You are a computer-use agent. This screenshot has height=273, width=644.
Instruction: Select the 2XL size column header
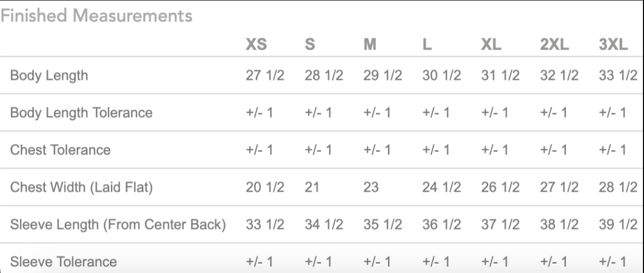pos(555,45)
